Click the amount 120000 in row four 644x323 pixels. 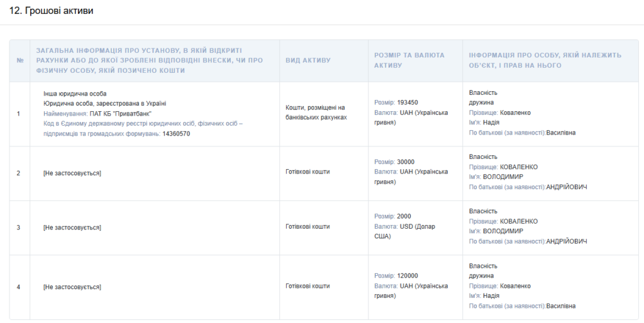(x=408, y=275)
